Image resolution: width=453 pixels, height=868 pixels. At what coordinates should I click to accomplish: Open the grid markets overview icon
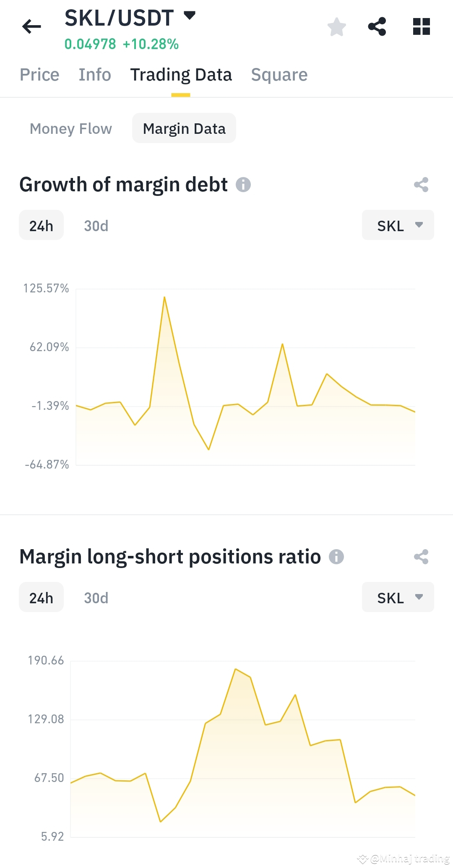(x=421, y=27)
